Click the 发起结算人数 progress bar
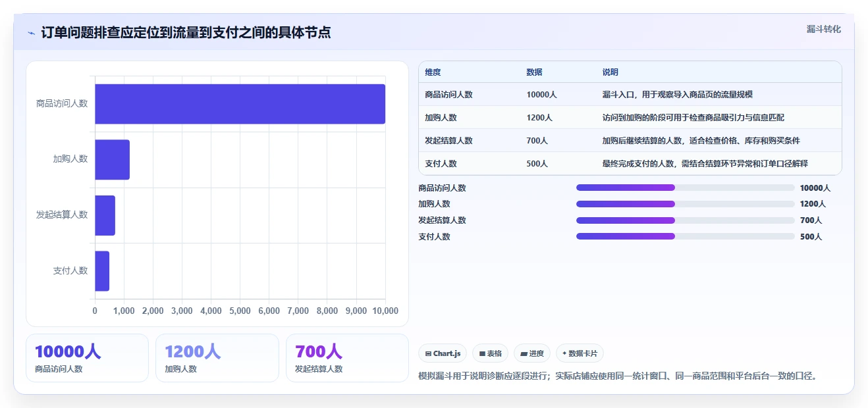This screenshot has height=408, width=868. tap(685, 220)
